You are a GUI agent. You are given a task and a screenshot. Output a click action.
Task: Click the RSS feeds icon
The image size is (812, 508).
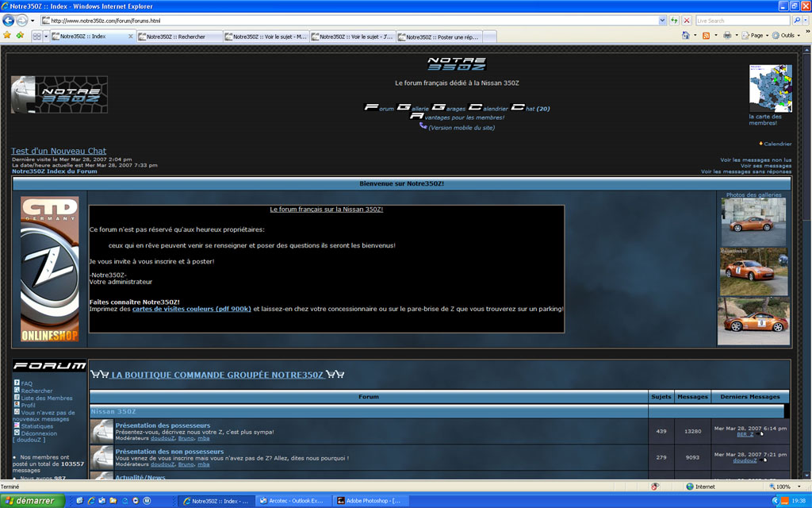tap(706, 36)
